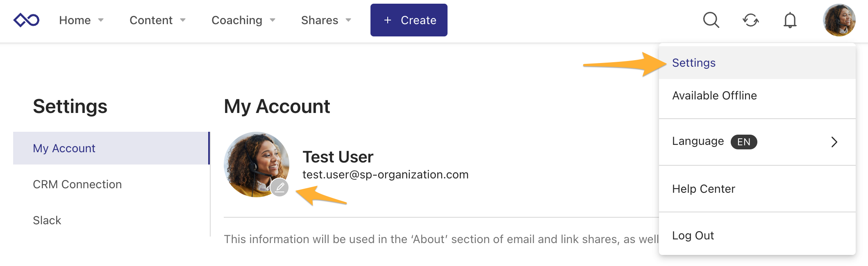Image resolution: width=868 pixels, height=266 pixels.
Task: Expand the Home dropdown menu
Action: (x=81, y=20)
